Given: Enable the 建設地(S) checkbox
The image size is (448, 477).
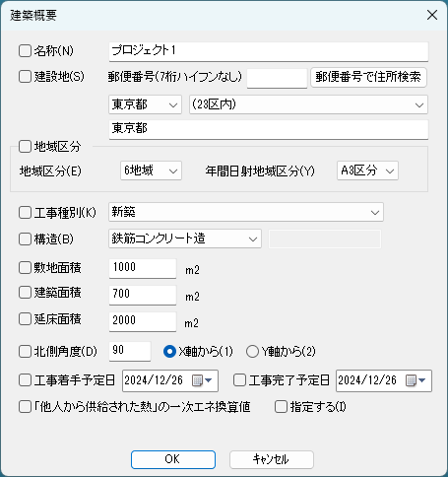Looking at the screenshot, I should [x=25, y=77].
